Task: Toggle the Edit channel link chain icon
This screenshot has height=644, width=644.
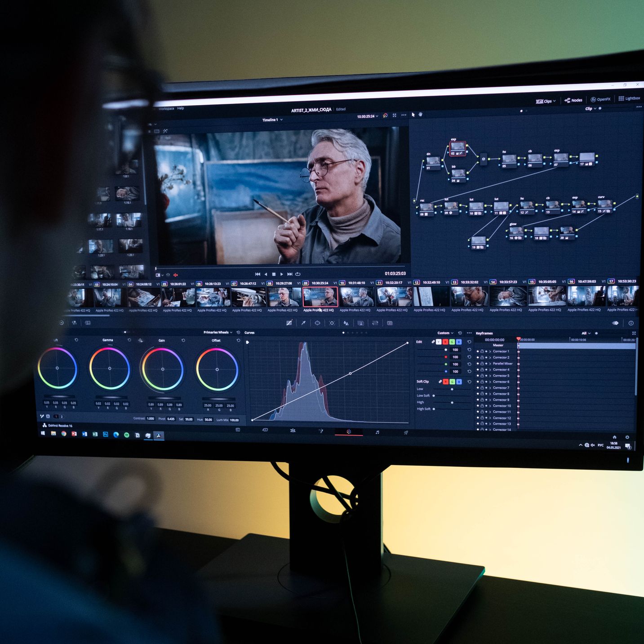Action: coord(433,342)
